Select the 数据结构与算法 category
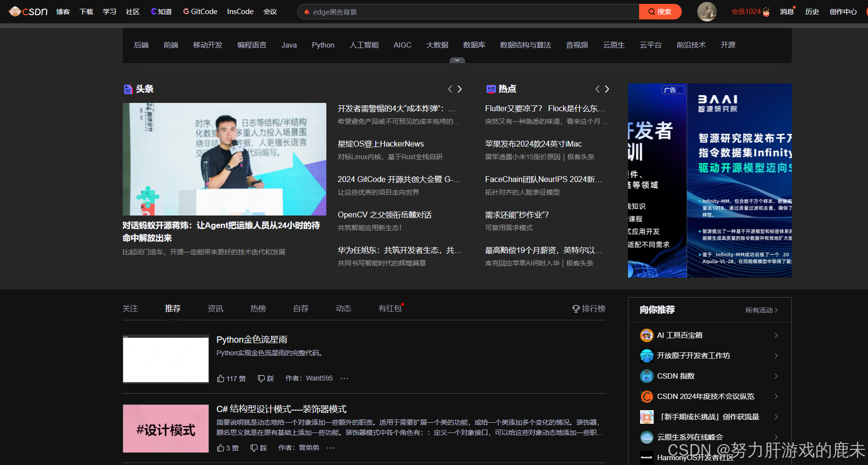868x465 pixels. click(x=526, y=45)
